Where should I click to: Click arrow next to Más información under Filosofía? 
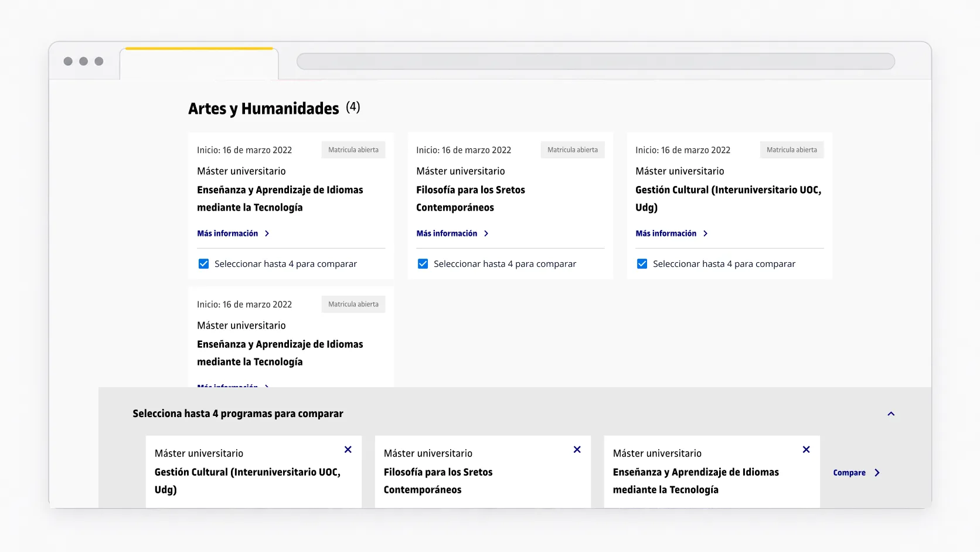486,233
